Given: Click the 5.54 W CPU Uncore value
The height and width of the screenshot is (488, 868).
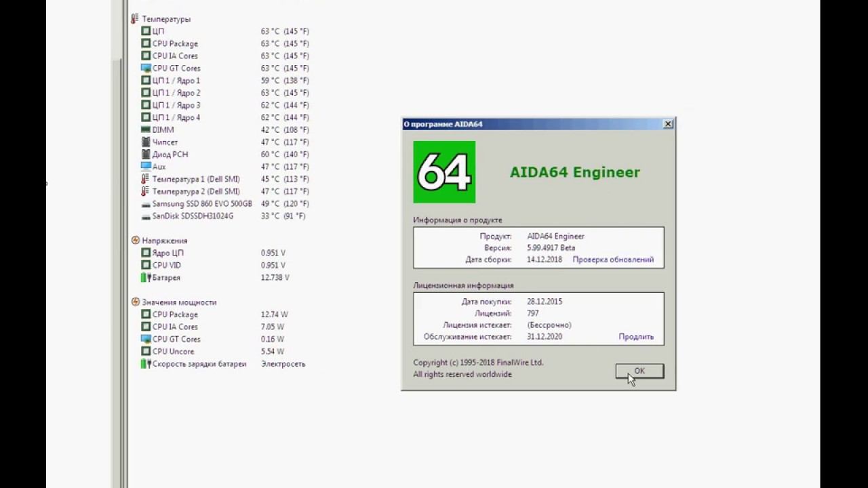Looking at the screenshot, I should coord(273,352).
